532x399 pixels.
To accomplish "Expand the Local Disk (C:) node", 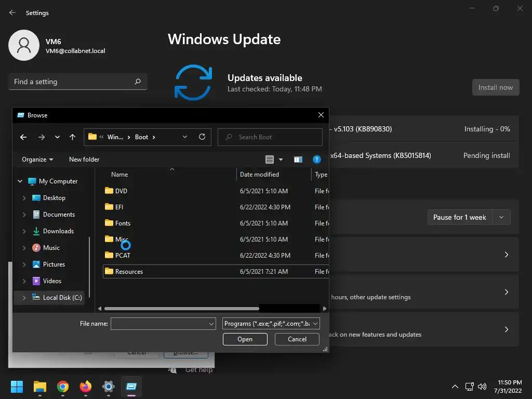I will pyautogui.click(x=24, y=298).
